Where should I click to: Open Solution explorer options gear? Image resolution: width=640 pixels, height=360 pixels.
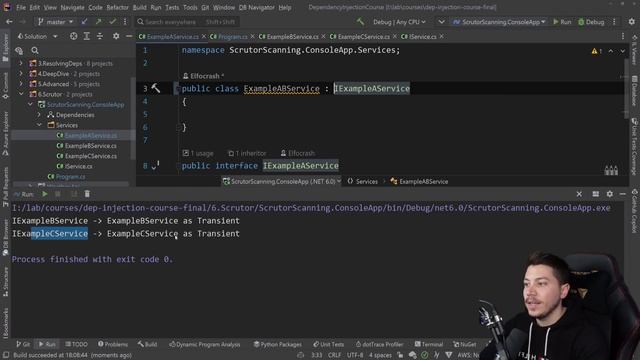pyautogui.click(x=116, y=36)
